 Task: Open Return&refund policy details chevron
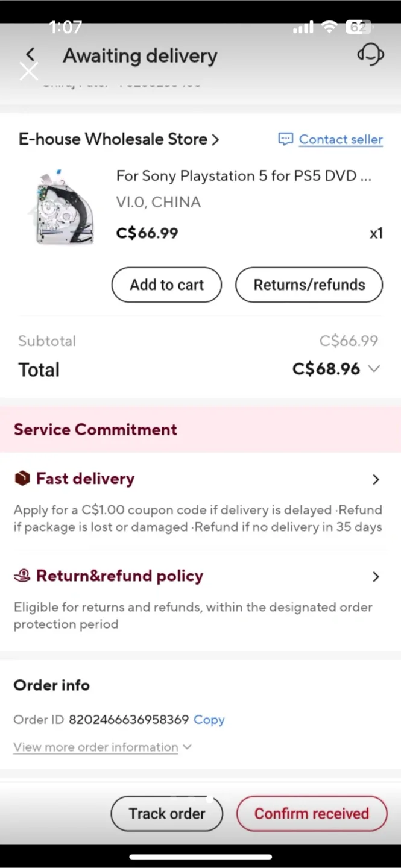click(x=376, y=577)
